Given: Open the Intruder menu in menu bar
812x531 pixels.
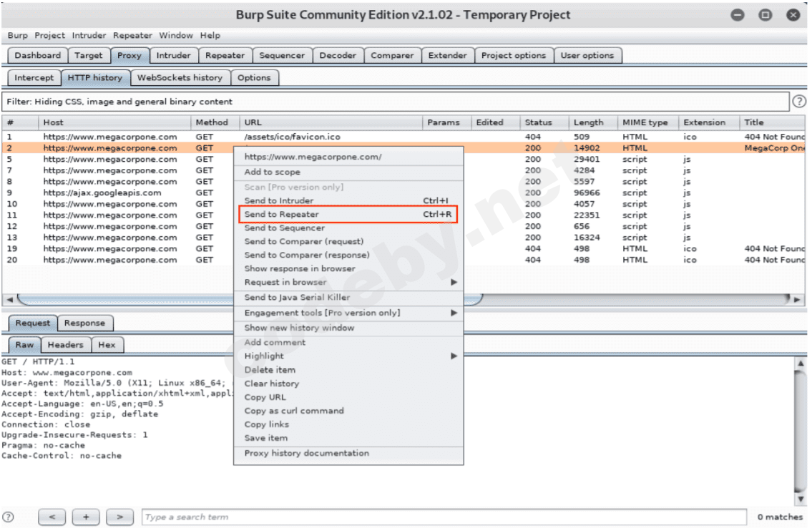Looking at the screenshot, I should (x=89, y=35).
